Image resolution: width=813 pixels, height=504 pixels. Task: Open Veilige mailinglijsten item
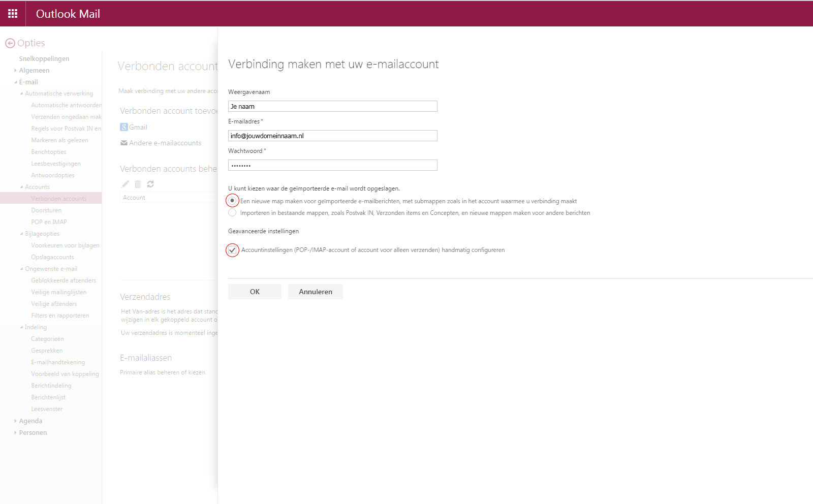(59, 292)
